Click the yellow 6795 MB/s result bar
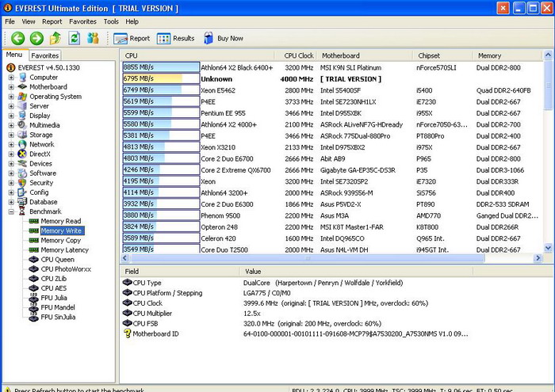 [161, 78]
